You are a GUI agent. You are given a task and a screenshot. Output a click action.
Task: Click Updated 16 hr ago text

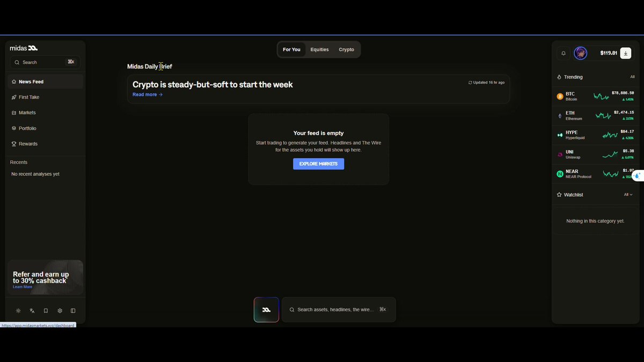tap(489, 83)
